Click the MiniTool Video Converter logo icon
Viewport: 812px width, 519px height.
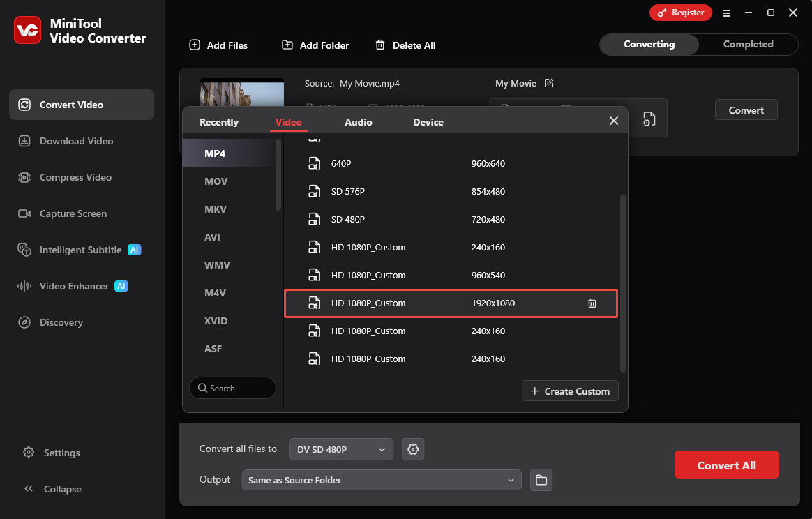point(27,30)
